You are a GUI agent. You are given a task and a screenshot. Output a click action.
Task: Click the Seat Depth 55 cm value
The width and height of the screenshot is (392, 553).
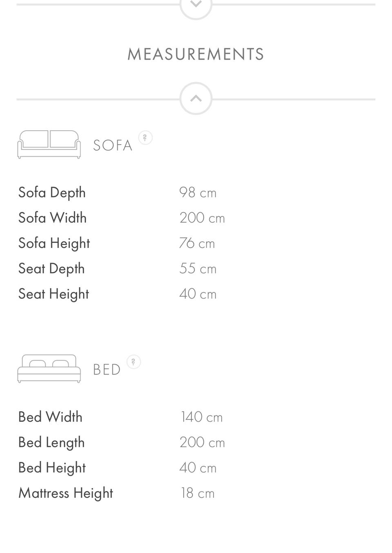point(198,268)
